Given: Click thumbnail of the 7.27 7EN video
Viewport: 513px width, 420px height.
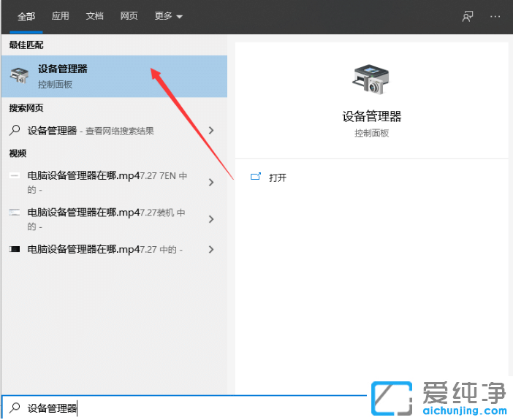Looking at the screenshot, I should pyautogui.click(x=15, y=175).
